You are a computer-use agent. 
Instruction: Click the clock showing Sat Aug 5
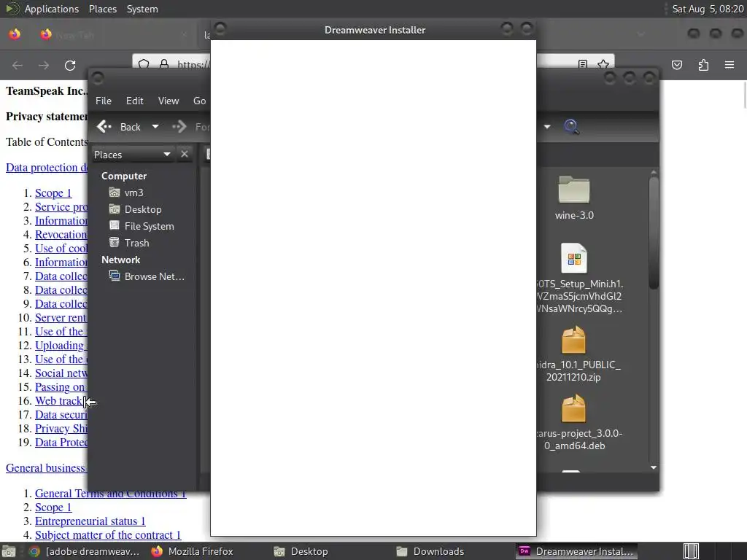708,9
